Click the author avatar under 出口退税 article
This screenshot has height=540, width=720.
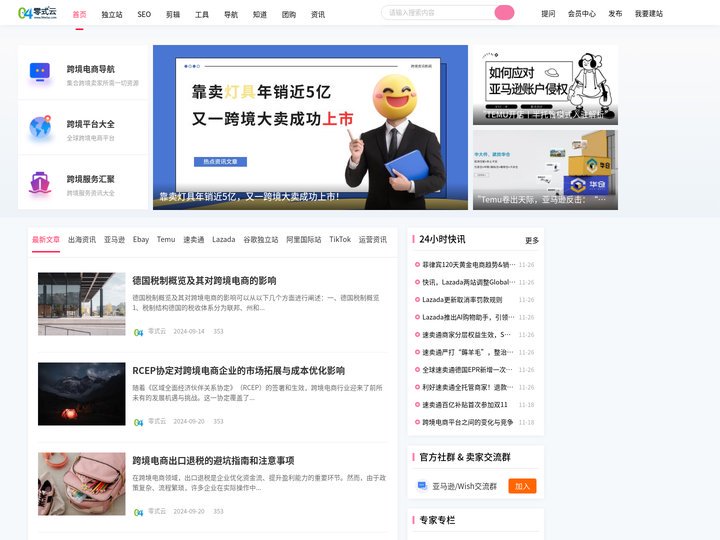(138, 512)
